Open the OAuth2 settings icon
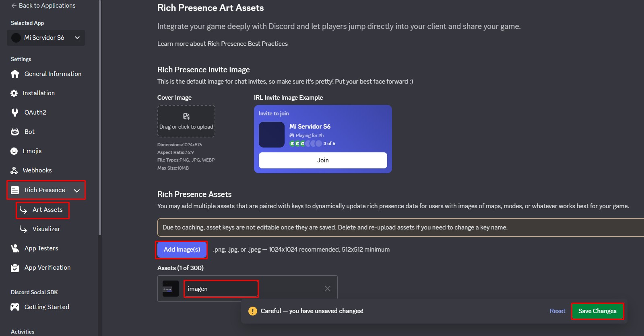 point(14,112)
